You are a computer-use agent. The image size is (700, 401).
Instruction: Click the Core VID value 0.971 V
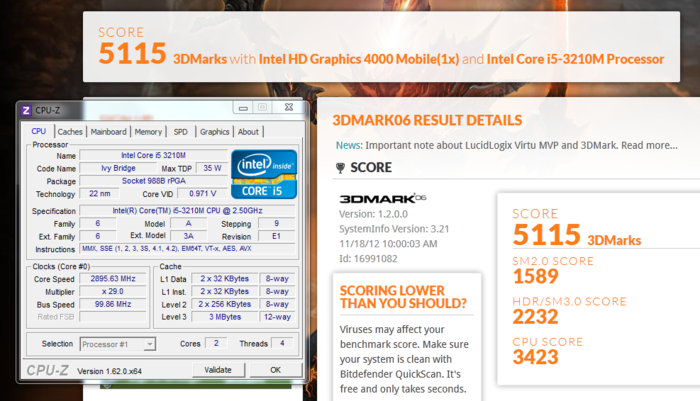pyautogui.click(x=202, y=194)
